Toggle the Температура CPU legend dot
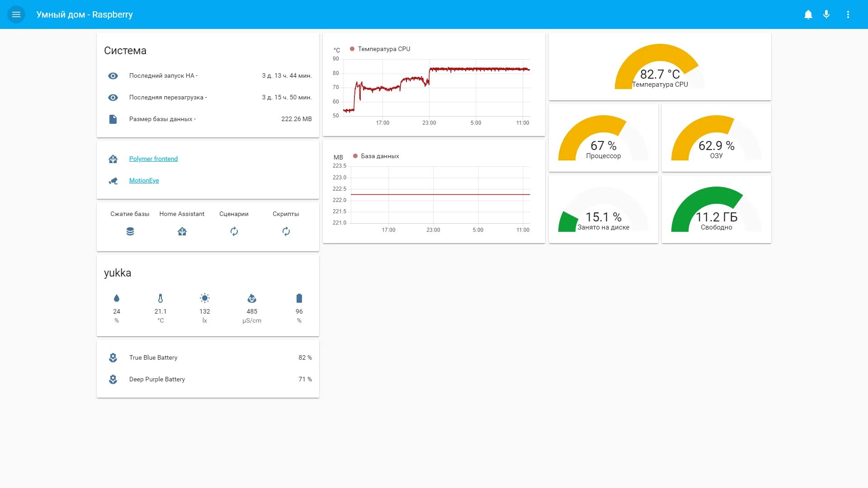Viewport: 868px width, 488px height. 352,49
